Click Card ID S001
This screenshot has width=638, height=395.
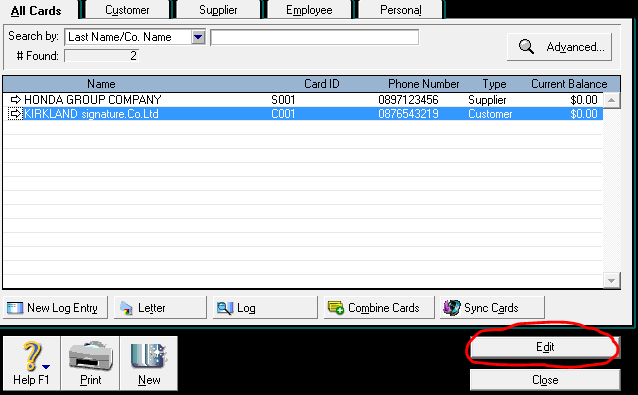pyautogui.click(x=283, y=100)
